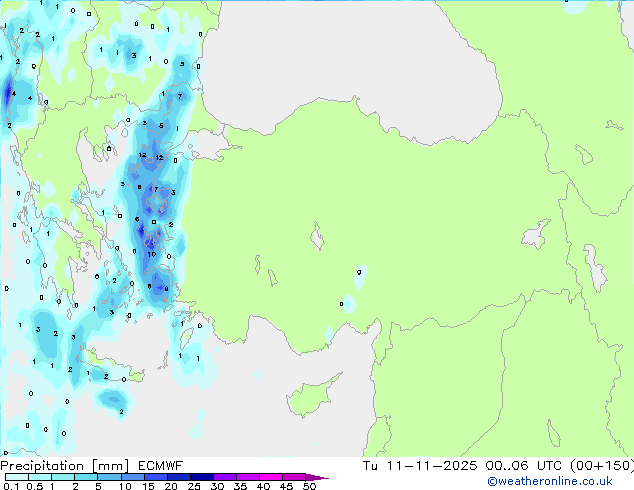The image size is (634, 490).
Task: Click the Cyprus island on the map
Action: [x=311, y=398]
